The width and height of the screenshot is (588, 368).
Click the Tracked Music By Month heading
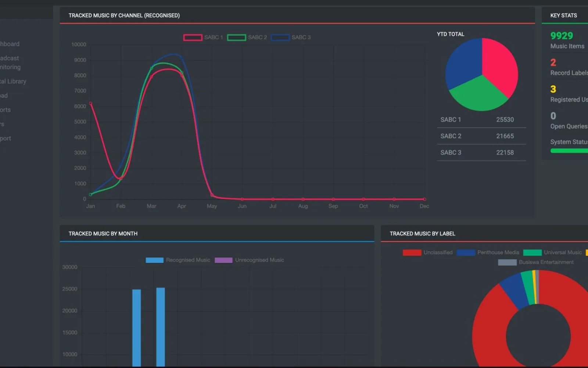(x=103, y=234)
